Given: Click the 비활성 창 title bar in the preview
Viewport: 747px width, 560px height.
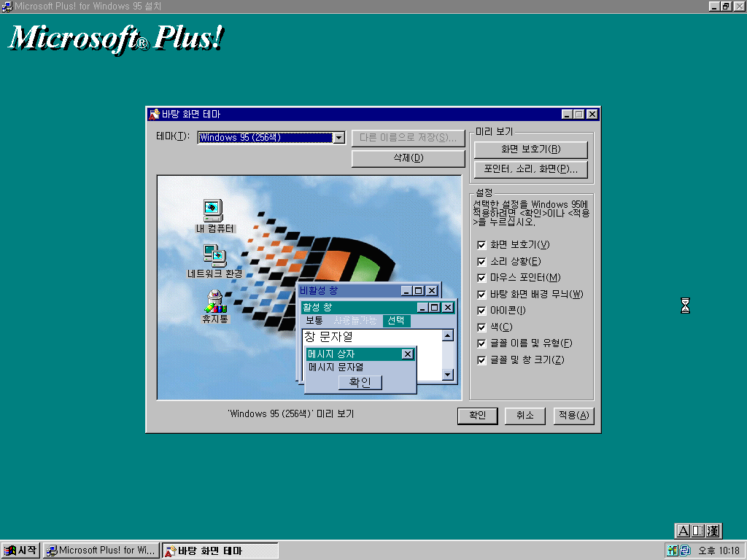Looking at the screenshot, I should pyautogui.click(x=349, y=290).
